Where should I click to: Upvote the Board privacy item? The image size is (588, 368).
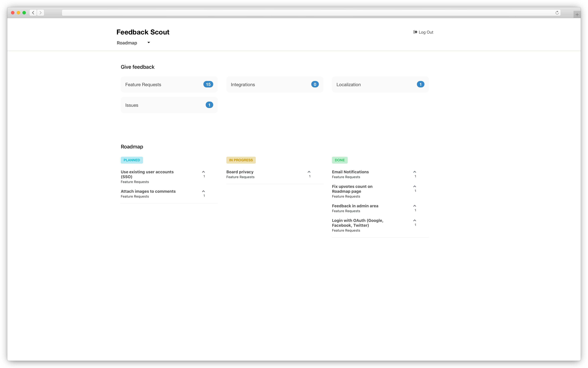pyautogui.click(x=309, y=172)
